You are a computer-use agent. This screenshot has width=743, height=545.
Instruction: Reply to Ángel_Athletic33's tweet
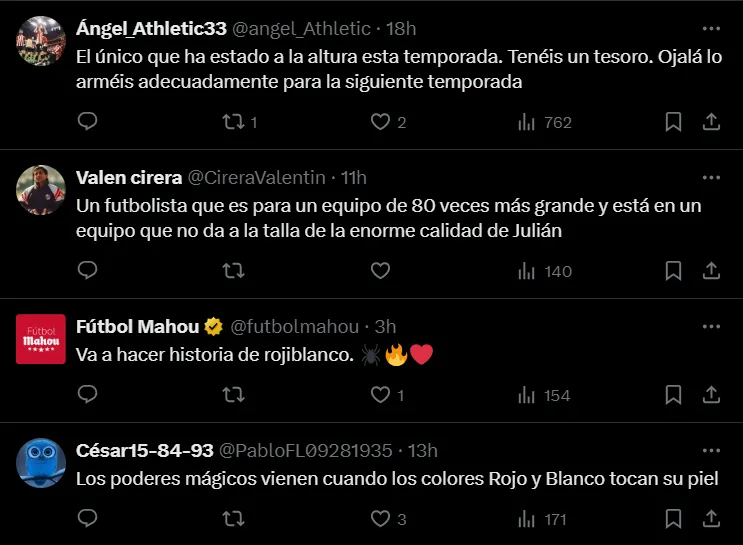[88, 122]
